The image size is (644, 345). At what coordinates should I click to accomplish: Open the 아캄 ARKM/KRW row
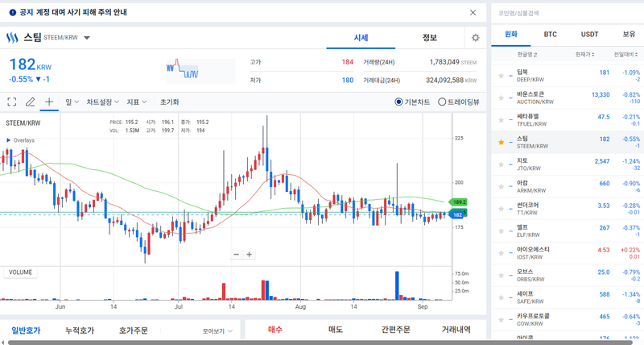(x=568, y=187)
